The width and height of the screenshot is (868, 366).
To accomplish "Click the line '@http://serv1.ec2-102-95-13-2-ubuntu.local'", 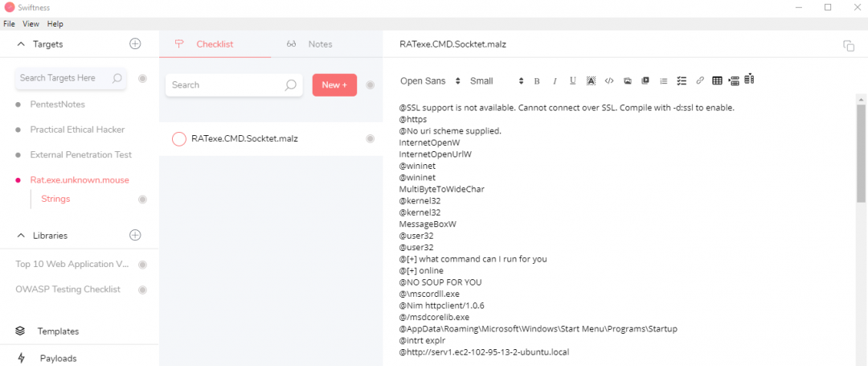I will click(x=484, y=352).
